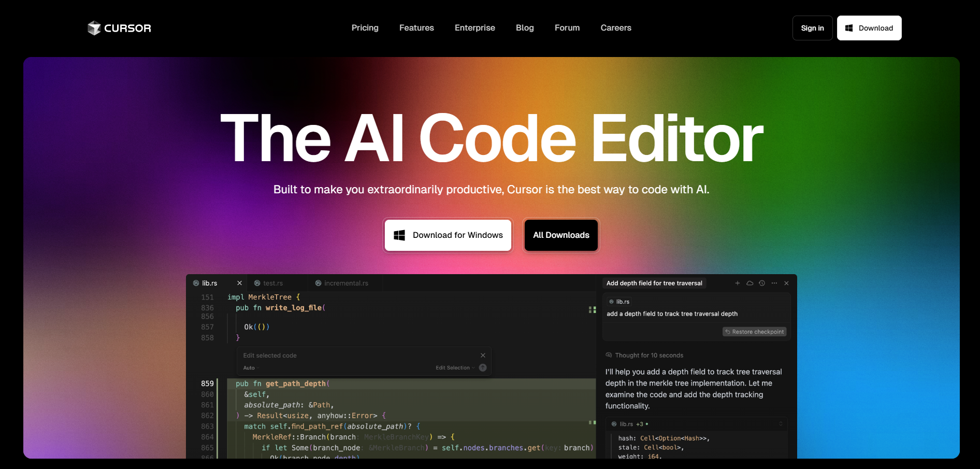Screen dimensions: 980x469
Task: Click the hash: Cell<Option<Hash>> diff line
Action: [664, 438]
